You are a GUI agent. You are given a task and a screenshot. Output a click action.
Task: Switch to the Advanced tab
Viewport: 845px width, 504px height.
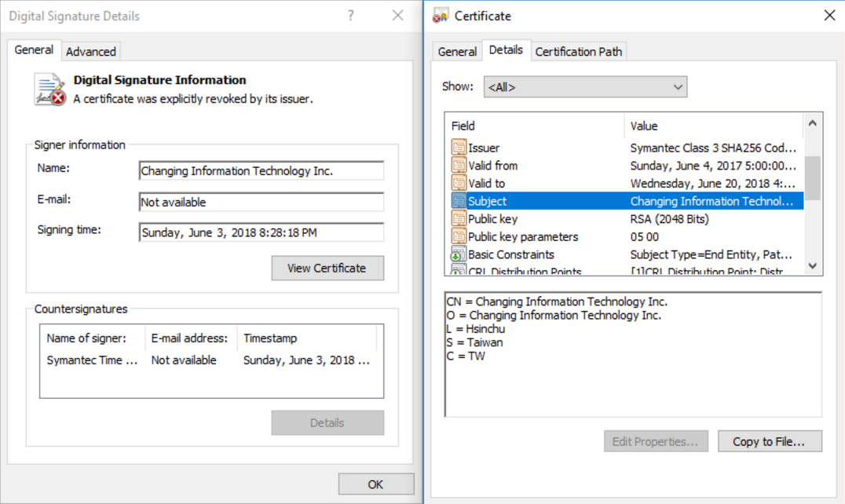(91, 52)
